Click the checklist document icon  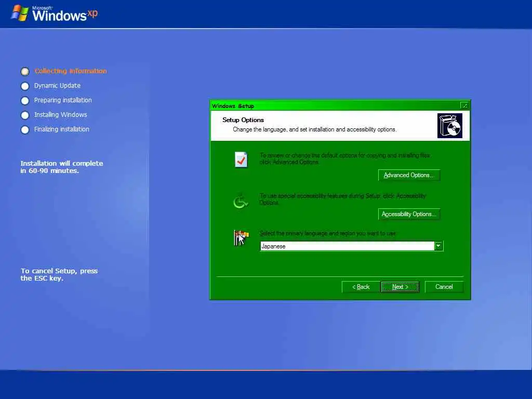click(x=241, y=159)
